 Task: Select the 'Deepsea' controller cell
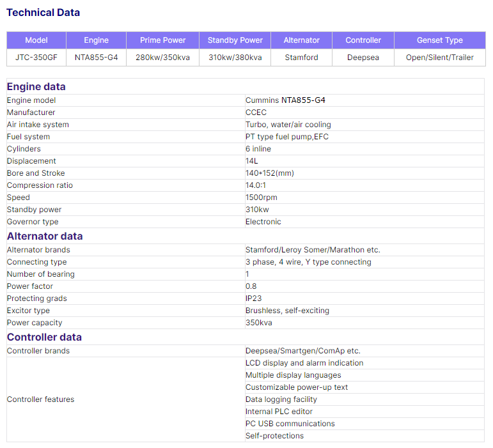click(363, 58)
